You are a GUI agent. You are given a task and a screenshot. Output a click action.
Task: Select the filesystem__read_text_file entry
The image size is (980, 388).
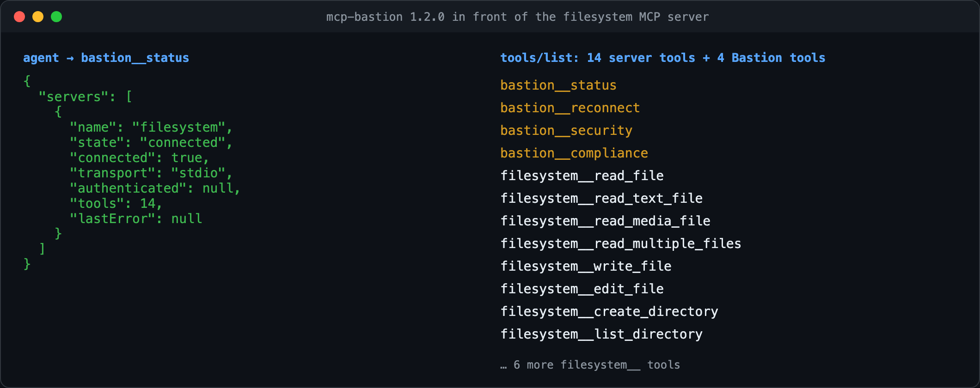click(601, 199)
